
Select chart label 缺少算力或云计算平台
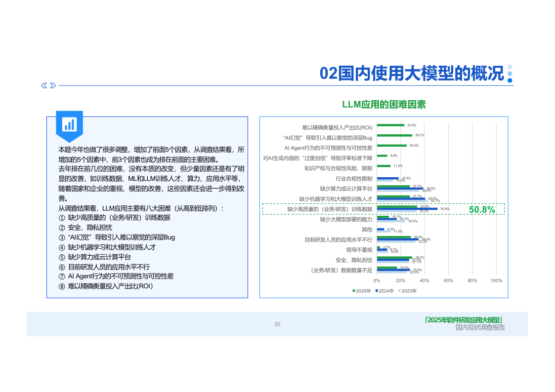coord(346,189)
